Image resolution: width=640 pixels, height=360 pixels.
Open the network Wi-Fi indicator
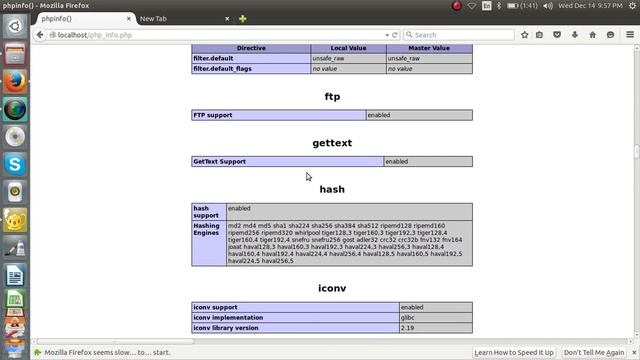pos(471,6)
